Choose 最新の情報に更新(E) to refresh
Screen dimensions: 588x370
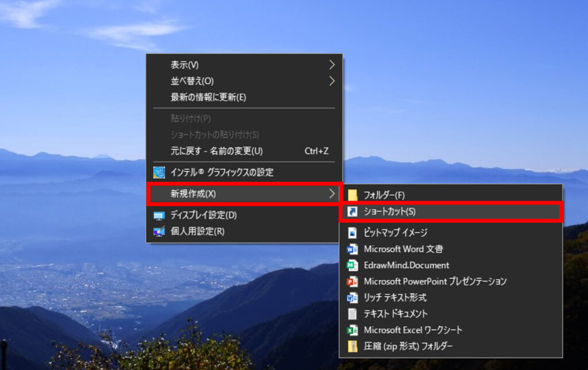244,97
